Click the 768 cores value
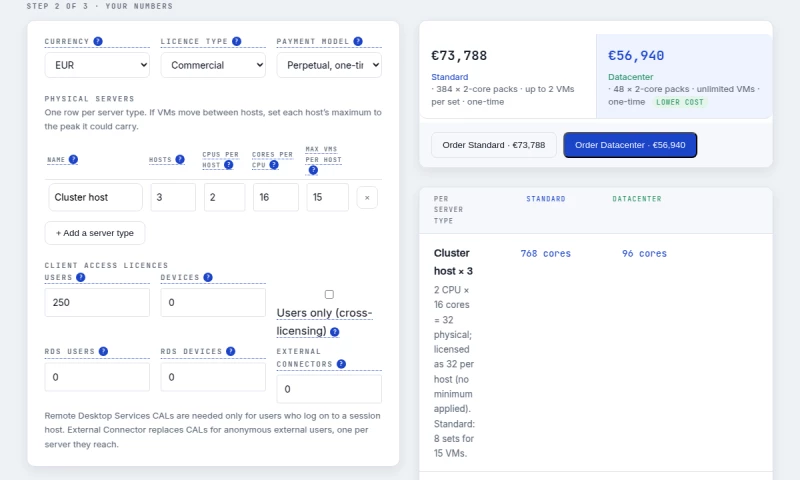 pos(545,254)
